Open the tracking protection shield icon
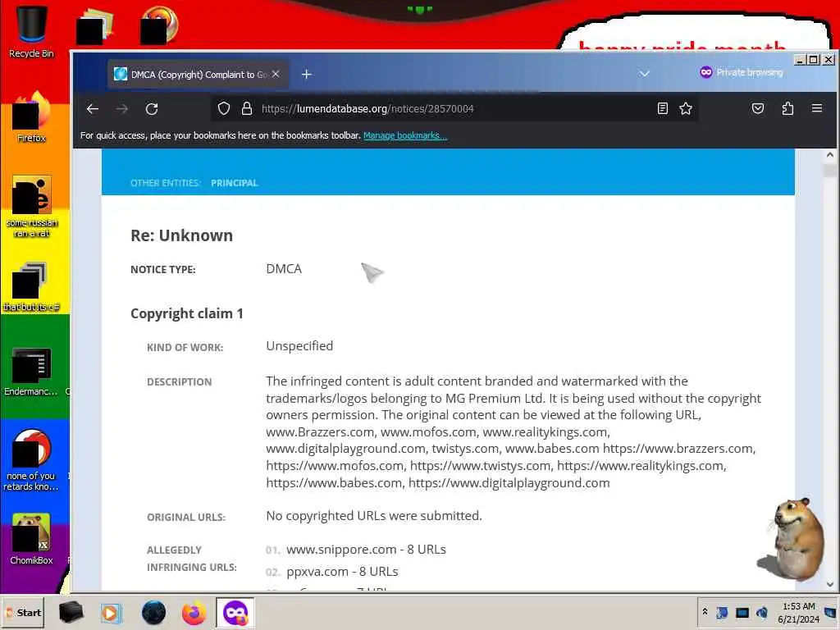 click(x=224, y=109)
